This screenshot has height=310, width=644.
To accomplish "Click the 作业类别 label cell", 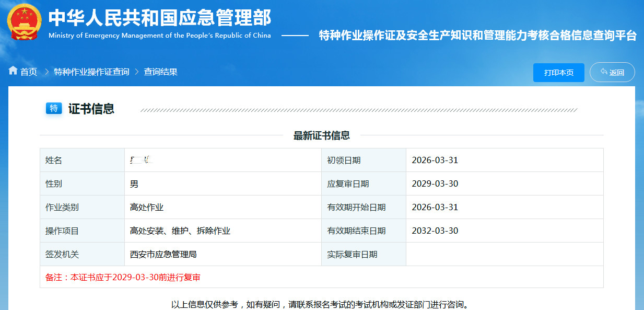I will point(82,207).
